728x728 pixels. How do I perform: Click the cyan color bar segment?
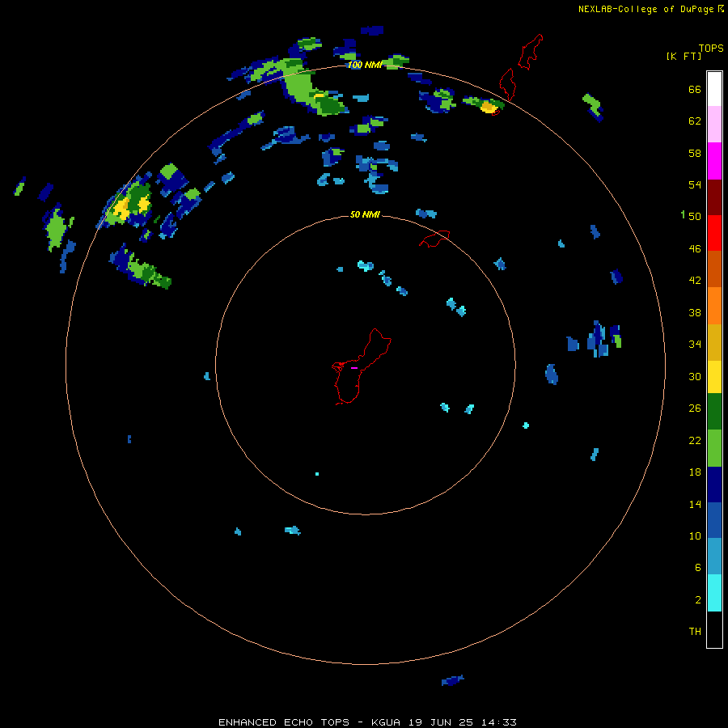[x=714, y=593]
